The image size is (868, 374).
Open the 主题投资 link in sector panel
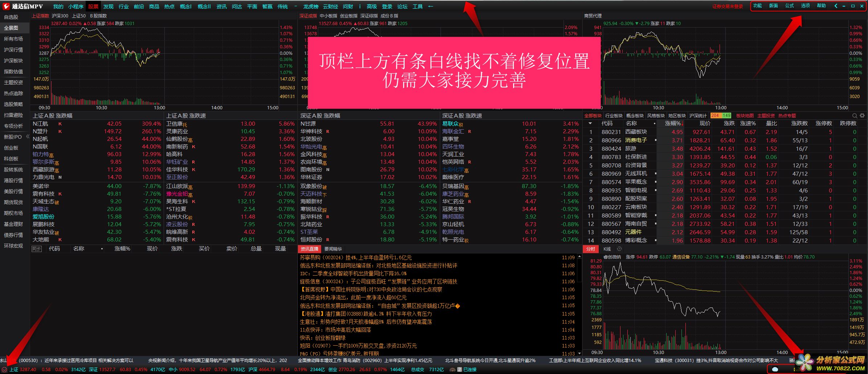tap(766, 115)
